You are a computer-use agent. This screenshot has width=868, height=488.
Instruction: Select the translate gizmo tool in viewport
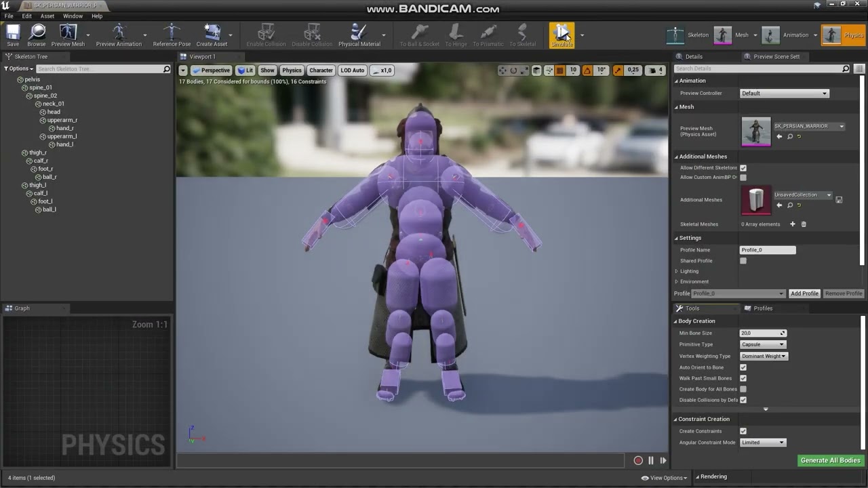(x=502, y=70)
